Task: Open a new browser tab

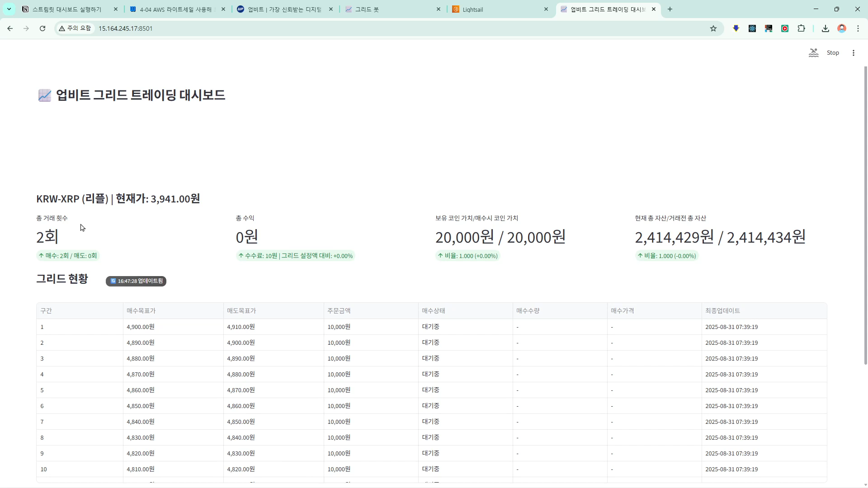Action: coord(670,9)
